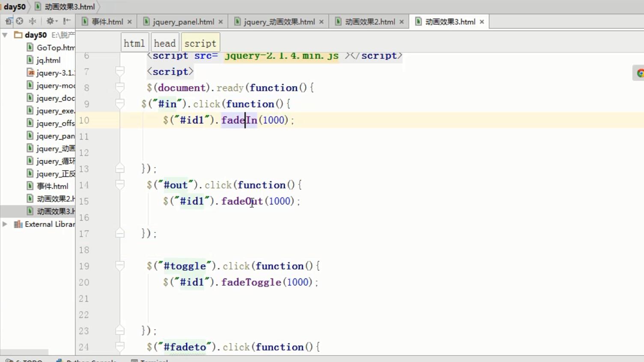The image size is (644, 362).
Task: Open the project view selector icon
Action: (8, 21)
